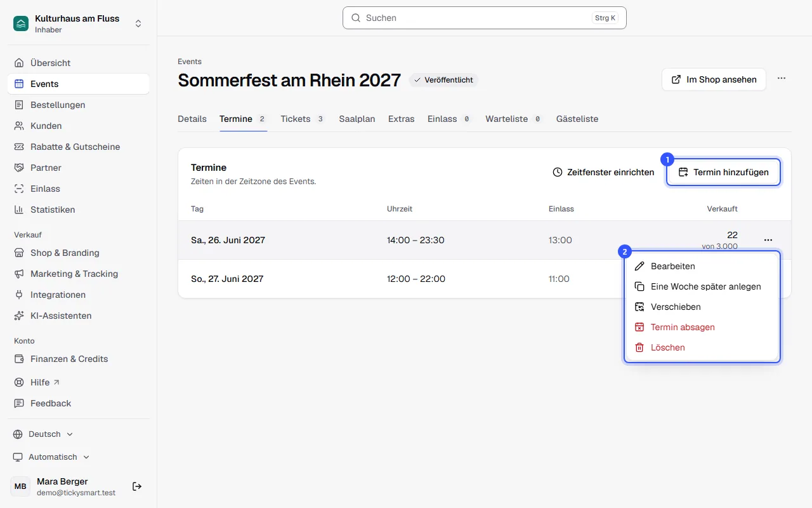The height and width of the screenshot is (508, 812).
Task: Click the 12:00 – 22:00 time cell
Action: coord(416,279)
